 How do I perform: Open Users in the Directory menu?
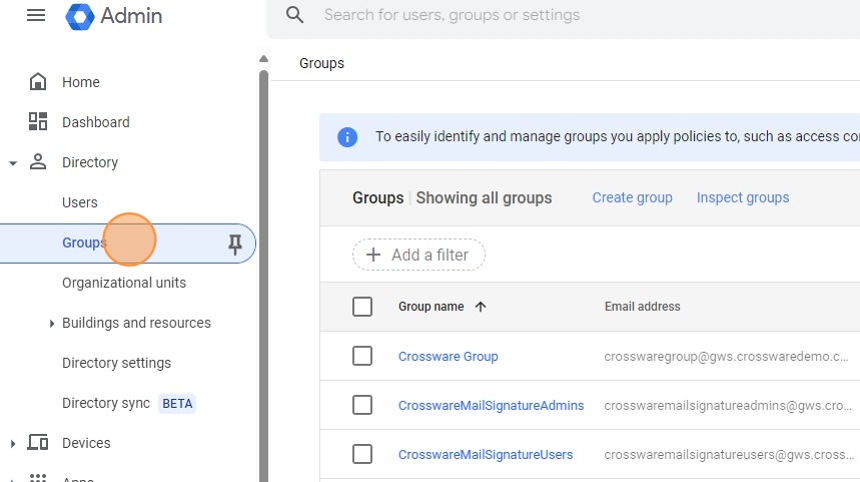(80, 202)
